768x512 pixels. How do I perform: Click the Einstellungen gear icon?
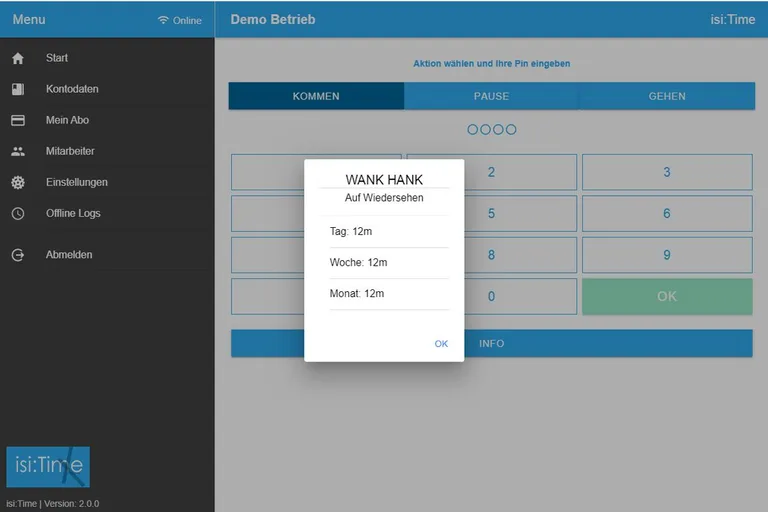tap(18, 182)
